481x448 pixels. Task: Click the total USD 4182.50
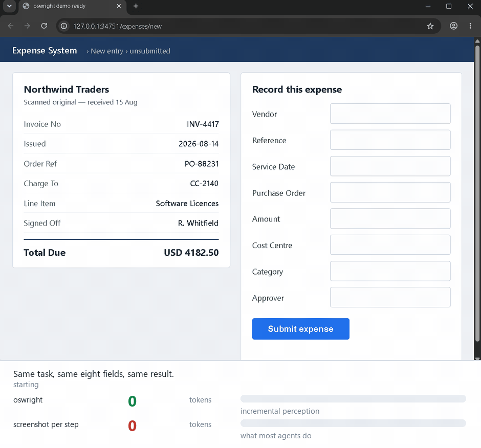click(x=191, y=252)
